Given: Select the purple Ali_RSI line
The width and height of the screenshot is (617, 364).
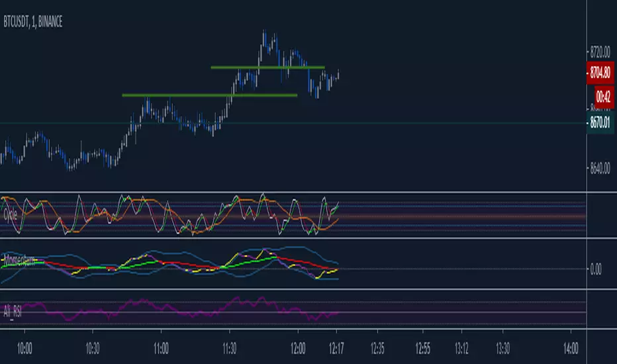Looking at the screenshot, I should click(169, 307).
